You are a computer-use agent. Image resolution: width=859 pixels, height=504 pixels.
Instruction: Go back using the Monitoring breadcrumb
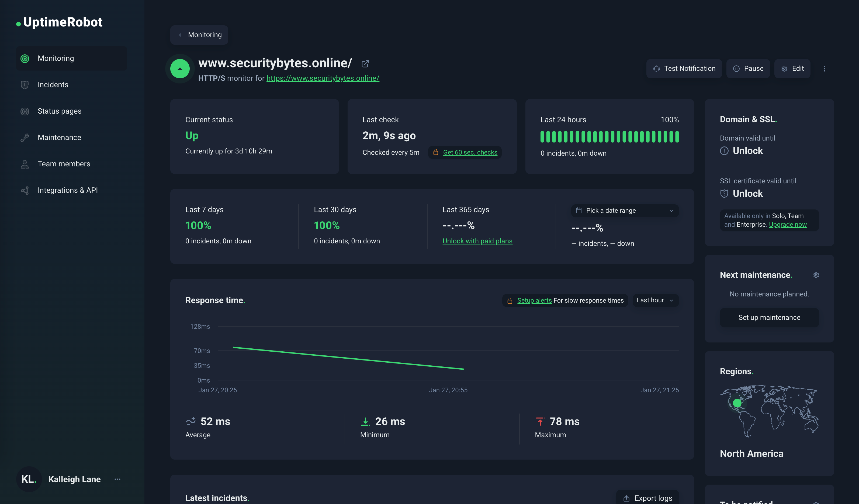coord(199,35)
